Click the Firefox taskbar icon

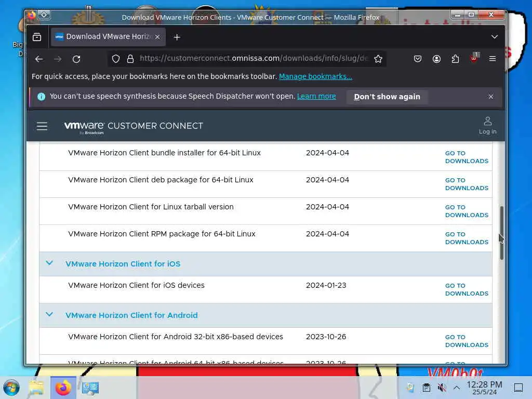point(63,388)
